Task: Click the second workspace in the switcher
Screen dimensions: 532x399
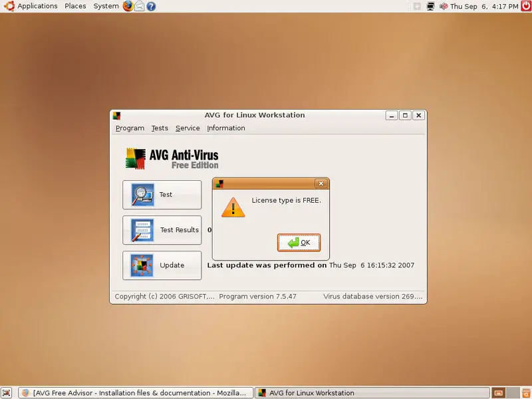Action: [513, 393]
